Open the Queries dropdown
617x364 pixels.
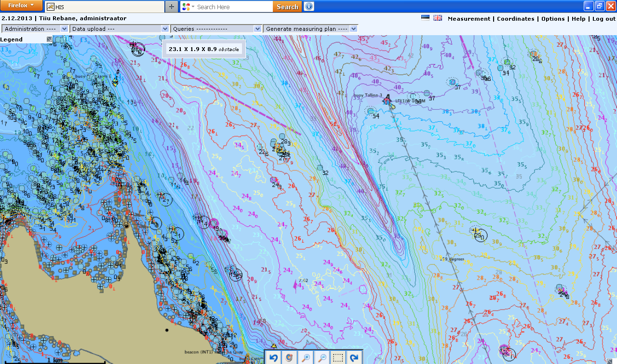click(216, 29)
